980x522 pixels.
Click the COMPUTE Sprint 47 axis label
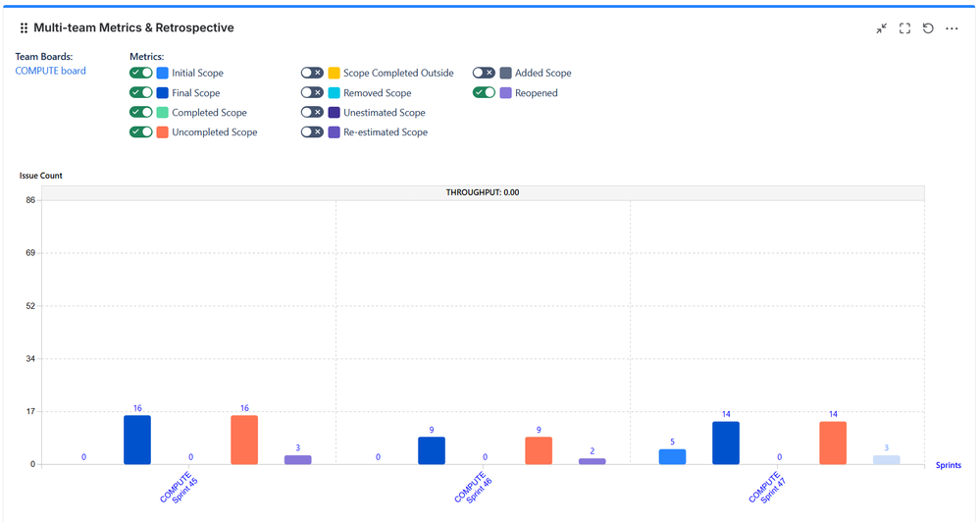click(767, 488)
